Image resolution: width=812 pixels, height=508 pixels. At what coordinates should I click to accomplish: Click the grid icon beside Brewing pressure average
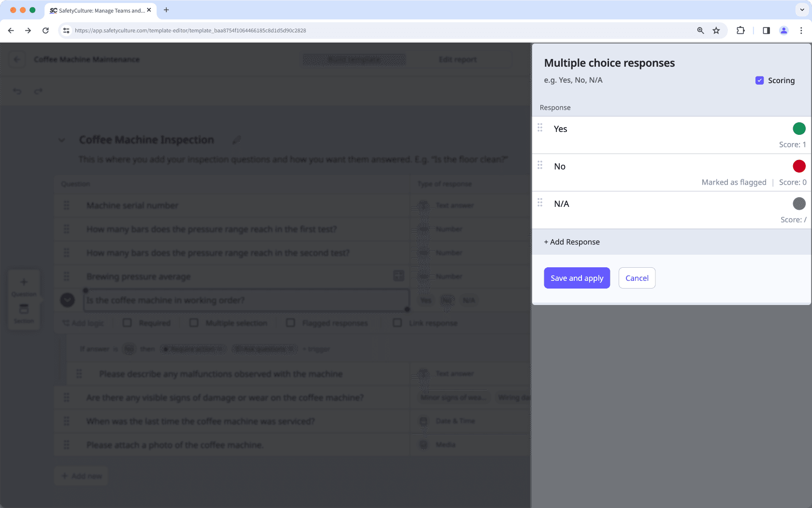point(398,276)
